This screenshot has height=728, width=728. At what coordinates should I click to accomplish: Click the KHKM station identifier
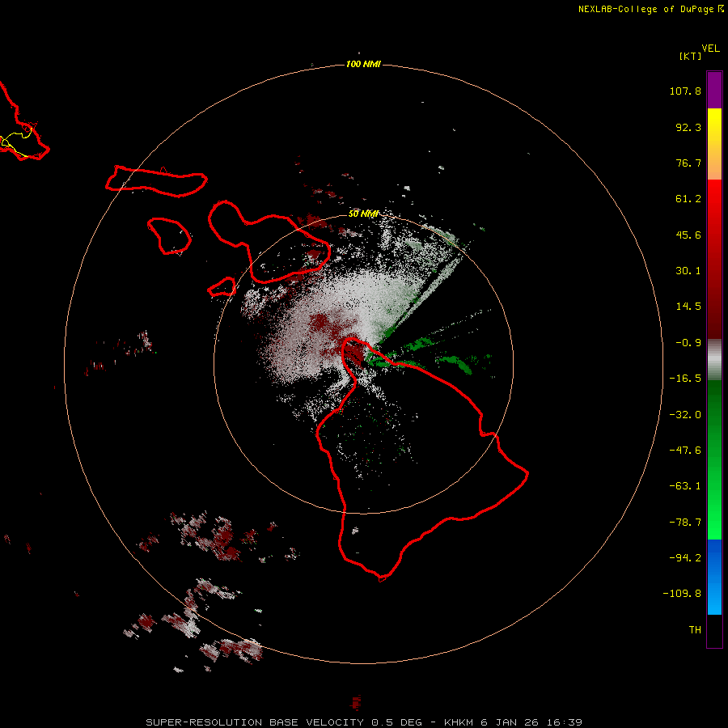coord(459,722)
